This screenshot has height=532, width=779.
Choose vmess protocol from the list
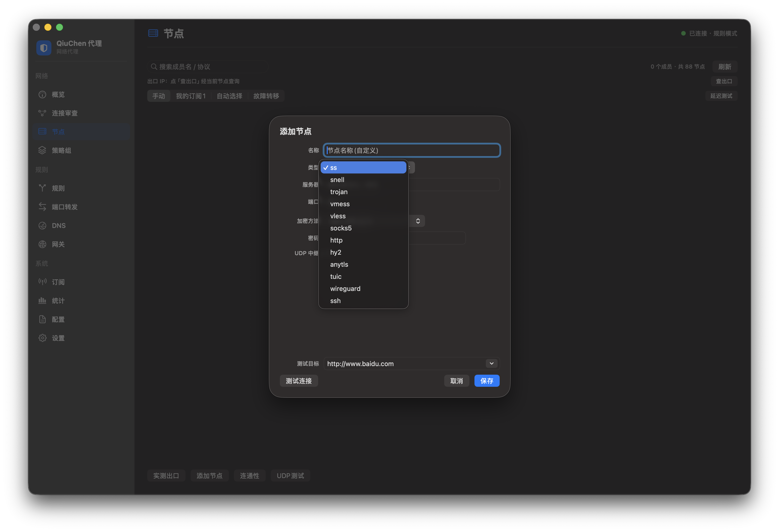(x=363, y=204)
